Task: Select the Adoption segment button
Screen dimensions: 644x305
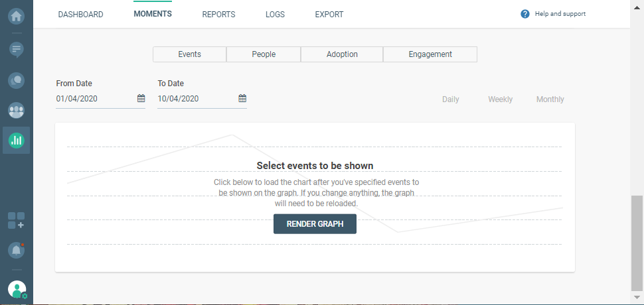Action: 342,54
